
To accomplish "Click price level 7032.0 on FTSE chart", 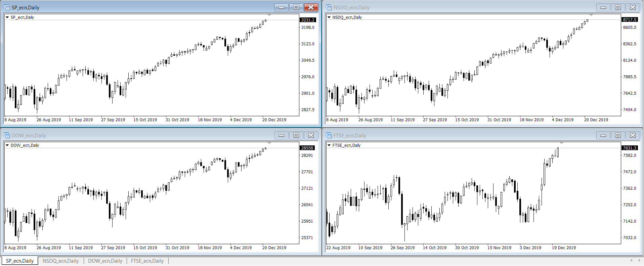I will (630, 238).
